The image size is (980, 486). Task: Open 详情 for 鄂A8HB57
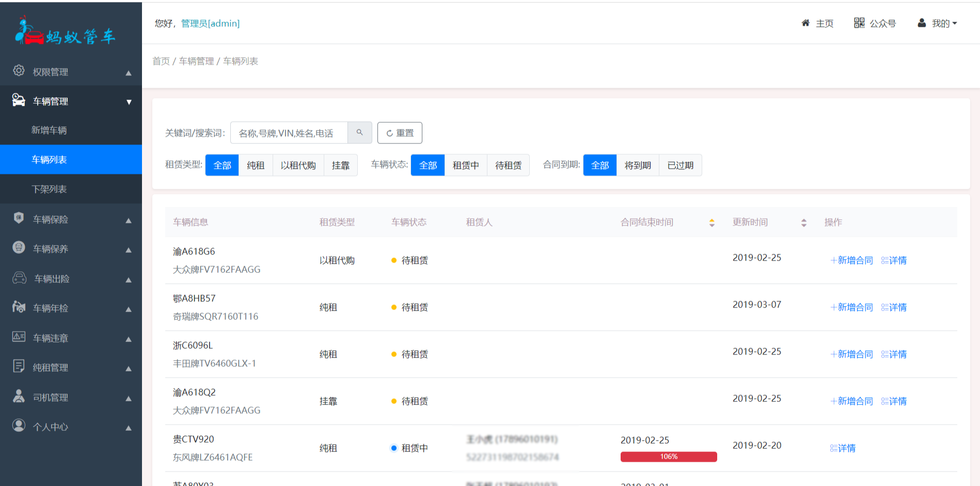click(x=894, y=307)
